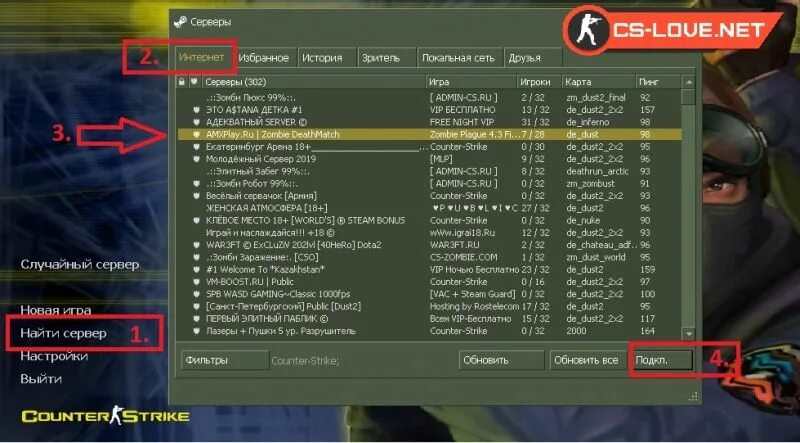Select server Играй и наслаждайся!!! +18
Image resolution: width=800 pixels, height=443 pixels.
(x=429, y=233)
